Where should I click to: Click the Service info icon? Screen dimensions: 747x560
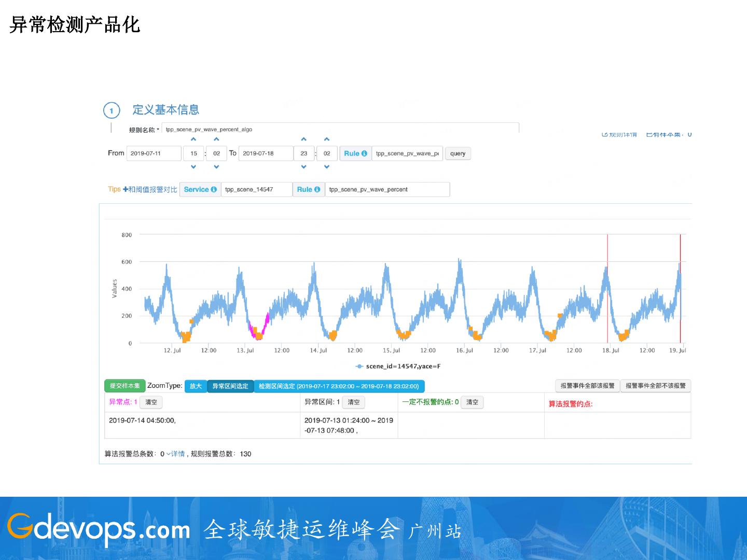(x=214, y=190)
